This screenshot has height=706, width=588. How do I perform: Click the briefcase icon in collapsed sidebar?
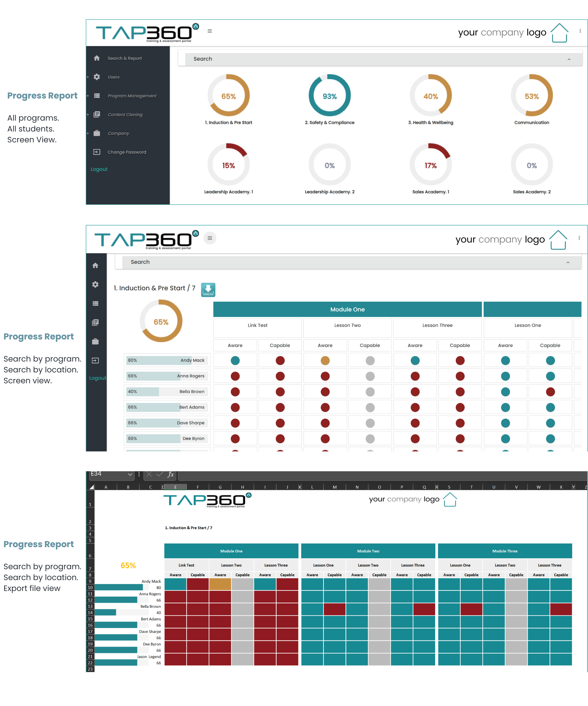[96, 342]
